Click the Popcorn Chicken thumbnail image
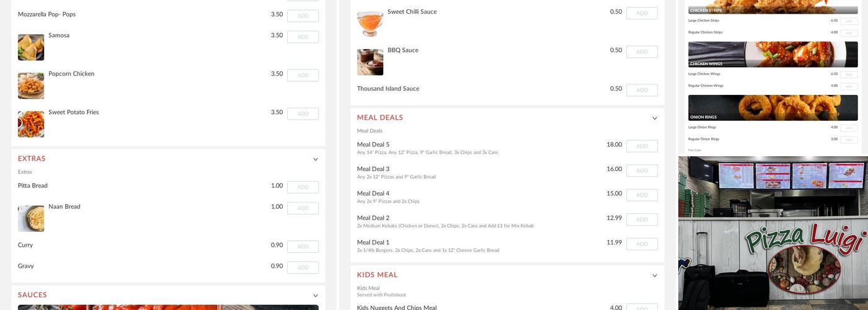 (x=31, y=86)
